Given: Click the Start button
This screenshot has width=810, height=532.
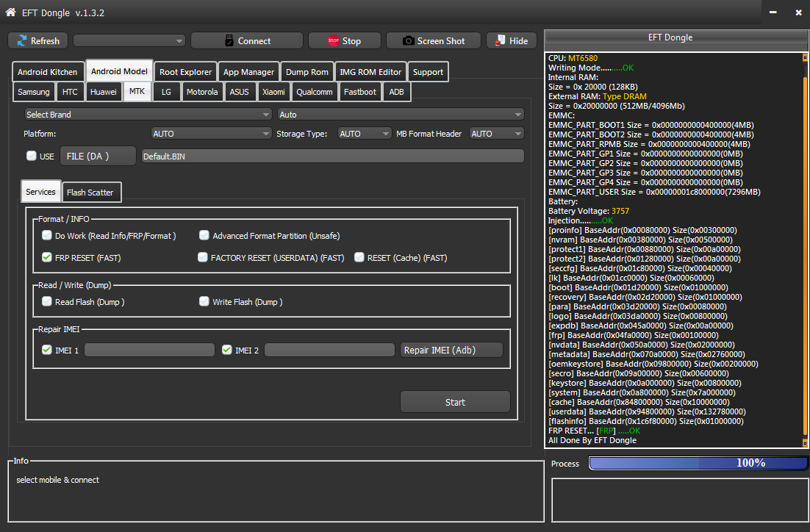Looking at the screenshot, I should click(x=455, y=402).
